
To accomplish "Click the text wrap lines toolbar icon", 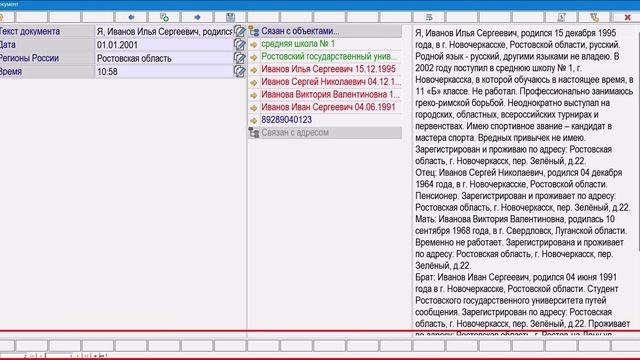I will coord(429,17).
